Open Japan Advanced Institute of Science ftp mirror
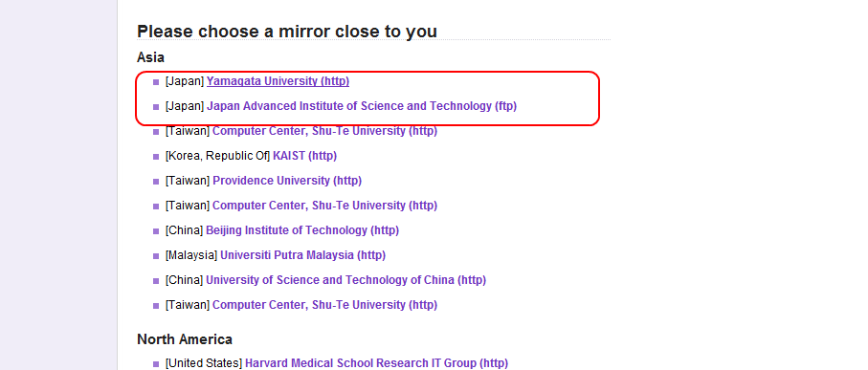Image resolution: width=868 pixels, height=370 pixels. click(362, 106)
